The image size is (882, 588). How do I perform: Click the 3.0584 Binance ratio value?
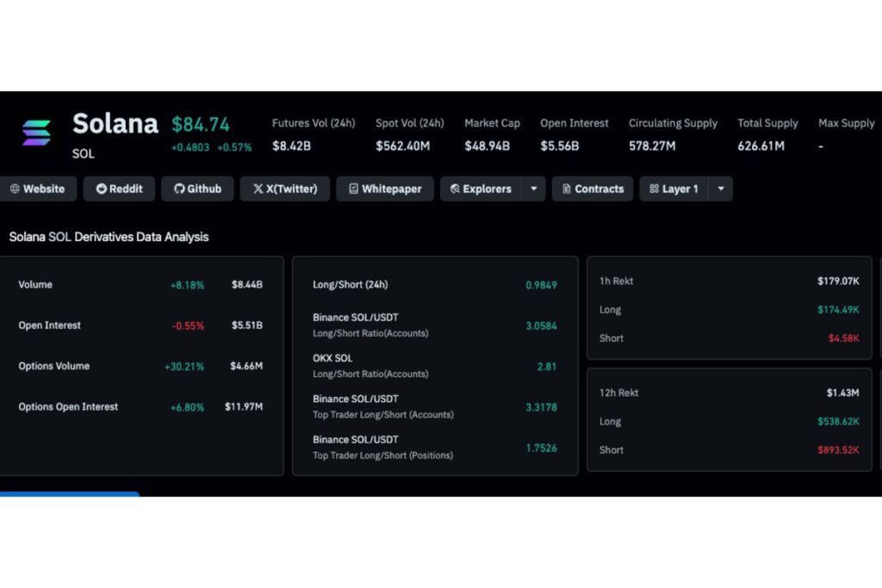coord(541,325)
